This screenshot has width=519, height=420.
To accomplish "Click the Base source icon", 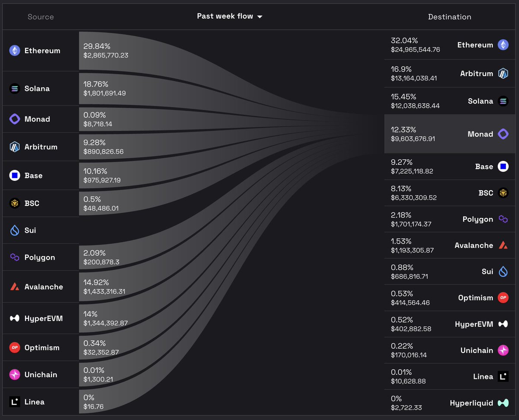I will click(x=15, y=176).
